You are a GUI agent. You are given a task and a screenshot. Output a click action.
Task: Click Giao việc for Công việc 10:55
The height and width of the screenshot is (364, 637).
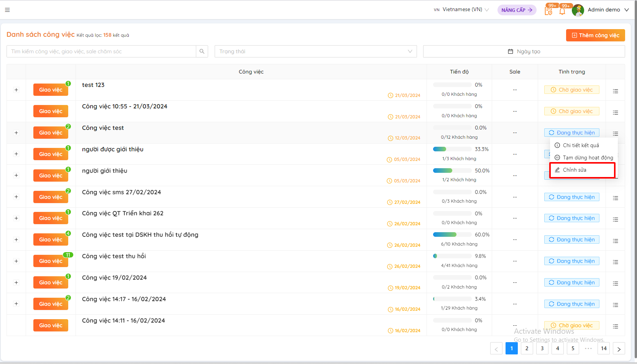click(x=51, y=111)
